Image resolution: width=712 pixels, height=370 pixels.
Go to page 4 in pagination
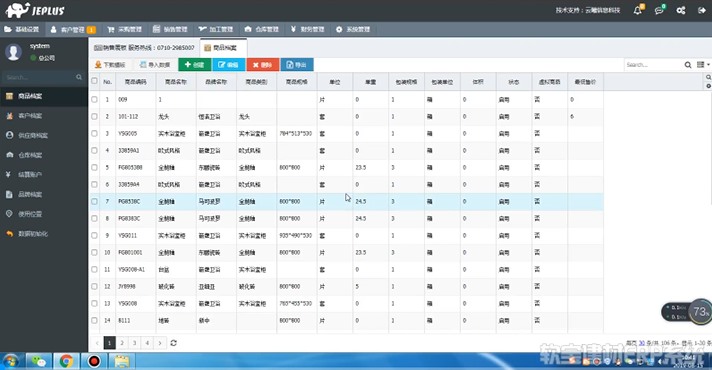tap(147, 343)
